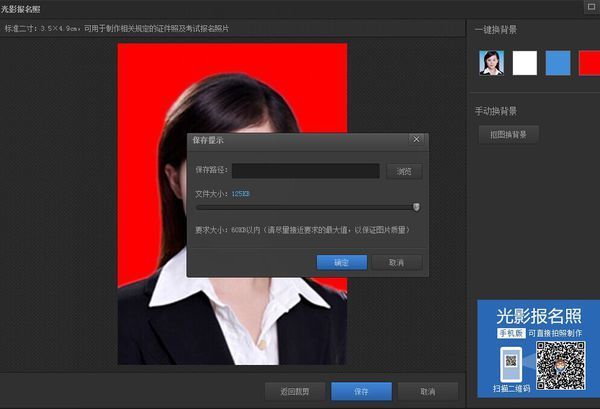Screen dimensions: 600x409
Task: Click 取消 in the bottom bar
Action: click(428, 391)
